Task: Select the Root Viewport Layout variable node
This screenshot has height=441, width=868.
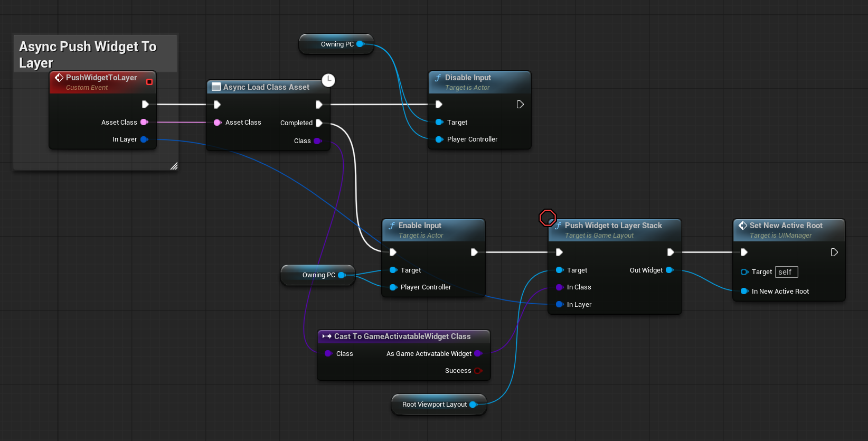Action: (x=434, y=405)
